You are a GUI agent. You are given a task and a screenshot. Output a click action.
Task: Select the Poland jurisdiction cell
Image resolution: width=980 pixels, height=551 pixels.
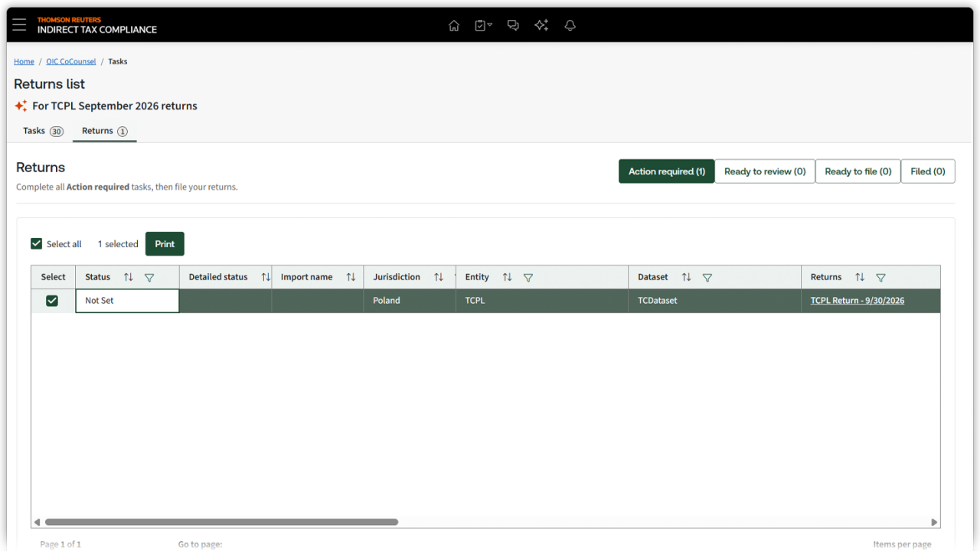[x=410, y=301]
